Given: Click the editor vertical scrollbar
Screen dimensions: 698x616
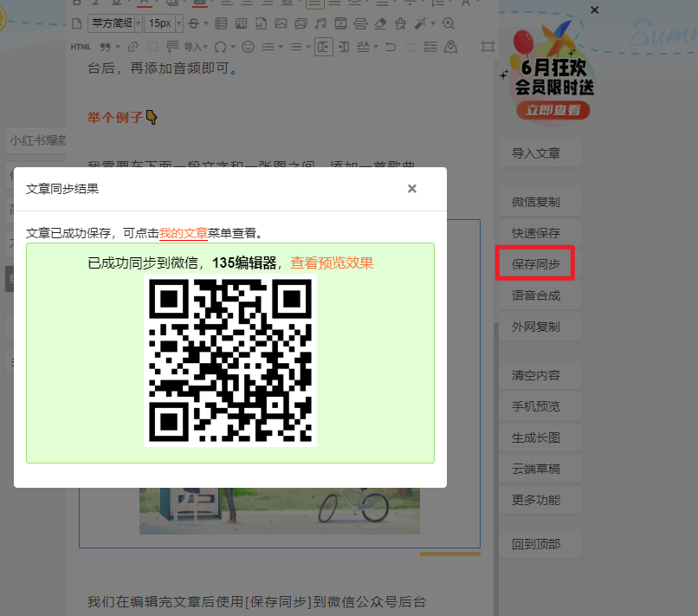Looking at the screenshot, I should coord(496,468).
